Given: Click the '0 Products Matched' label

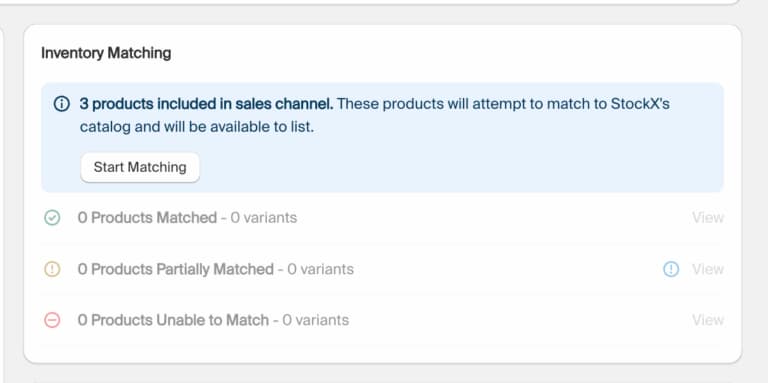Looking at the screenshot, I should 147,217.
